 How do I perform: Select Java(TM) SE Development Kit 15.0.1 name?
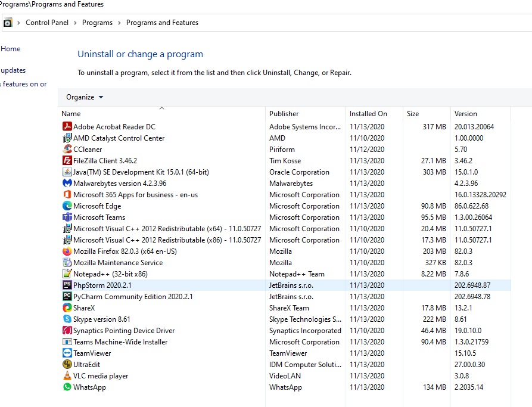pos(141,172)
